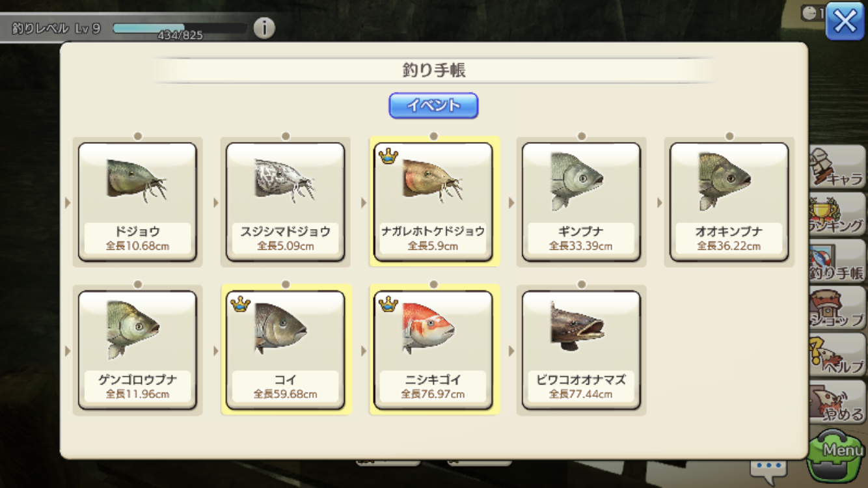Screen dimensions: 868x488
Task: Click the arrow left of ゲンゴロウブナ card
Action: (x=68, y=351)
